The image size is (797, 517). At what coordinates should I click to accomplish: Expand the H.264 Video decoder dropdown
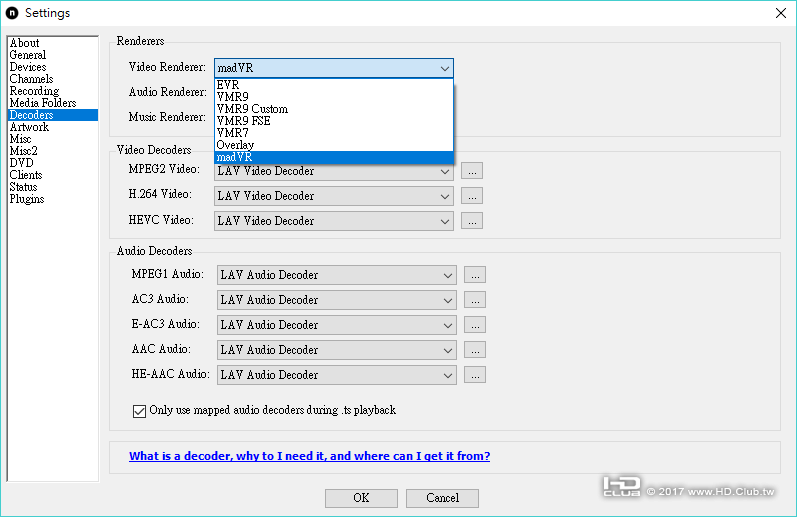point(333,196)
